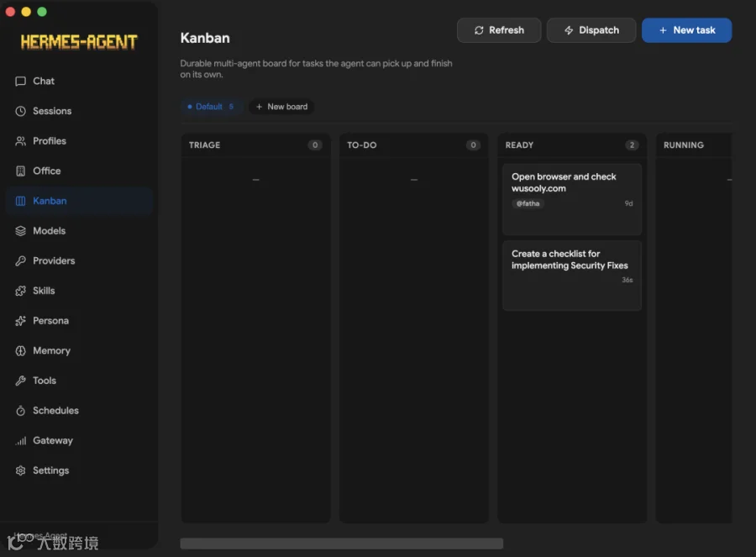
Task: Open Providers in the sidebar
Action: point(79,260)
